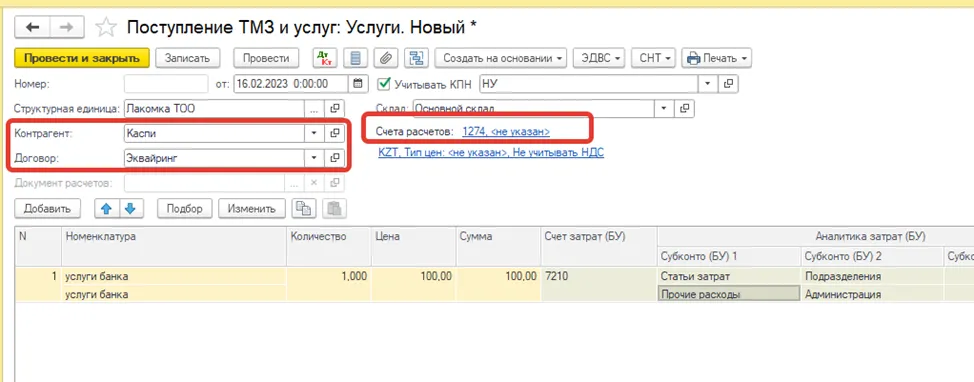974x382 pixels.
Task: Open the KZT, Тип цен settings link
Action: tap(491, 152)
